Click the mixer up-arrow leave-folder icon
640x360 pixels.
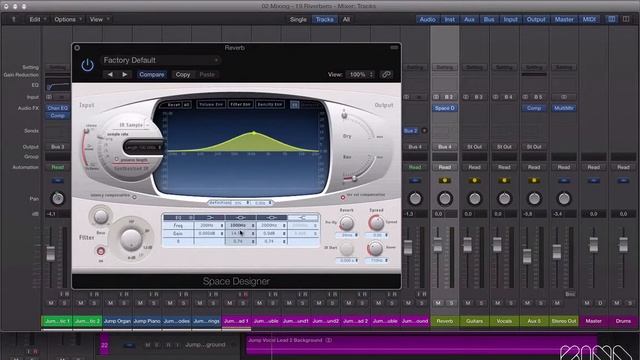click(13, 19)
